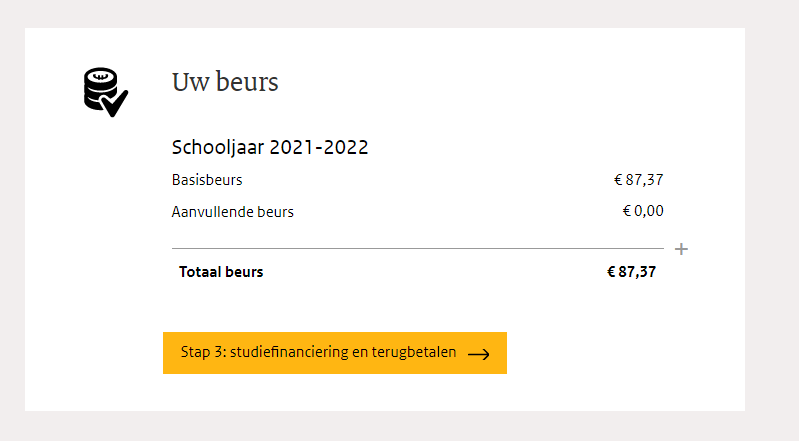Click the euro coin atop the stack icon
This screenshot has width=799, height=441.
coord(97,76)
